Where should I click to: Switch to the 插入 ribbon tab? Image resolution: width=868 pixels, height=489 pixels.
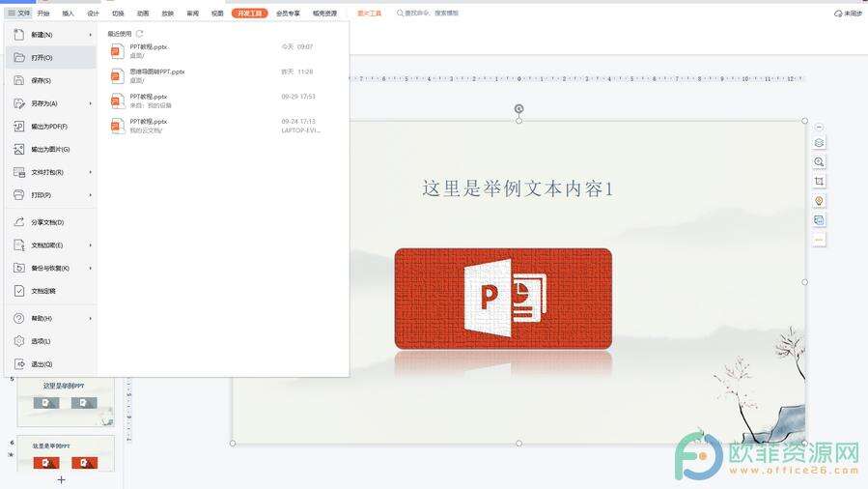pyautogui.click(x=69, y=14)
